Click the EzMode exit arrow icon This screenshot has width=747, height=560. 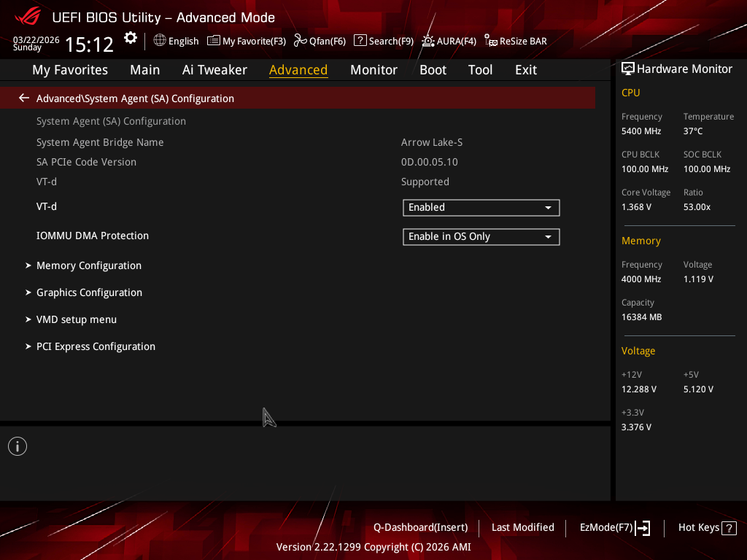(643, 528)
